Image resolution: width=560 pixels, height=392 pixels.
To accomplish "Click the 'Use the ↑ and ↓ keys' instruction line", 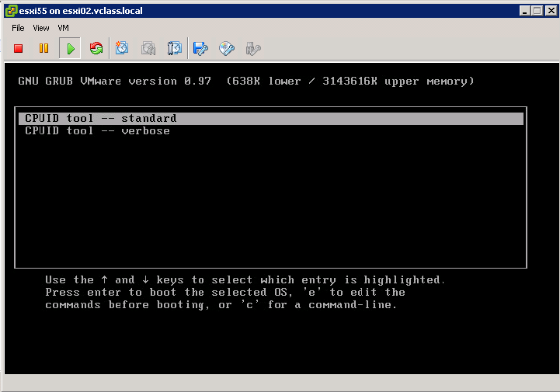I will point(245,279).
